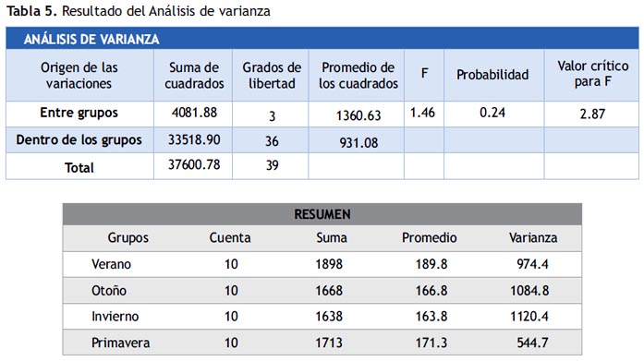Select the Probabilidad column header
The width and height of the screenshot is (644, 361).
494,76
